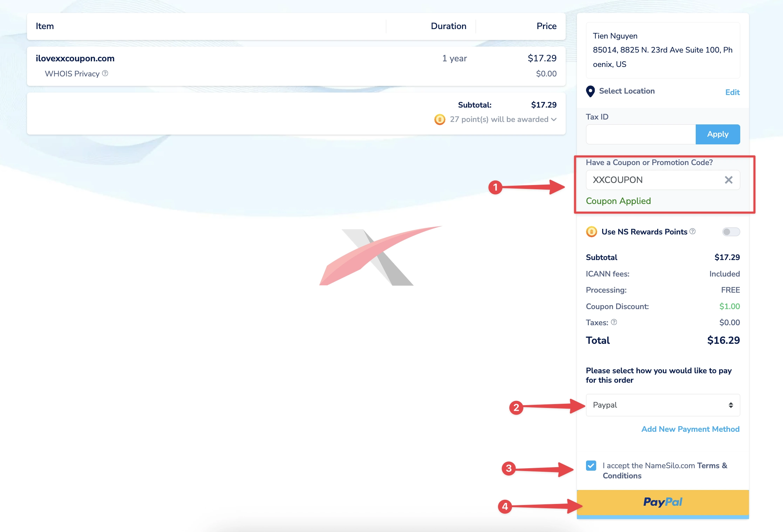
Task: Open Add New Payment Method link
Action: pyautogui.click(x=690, y=429)
